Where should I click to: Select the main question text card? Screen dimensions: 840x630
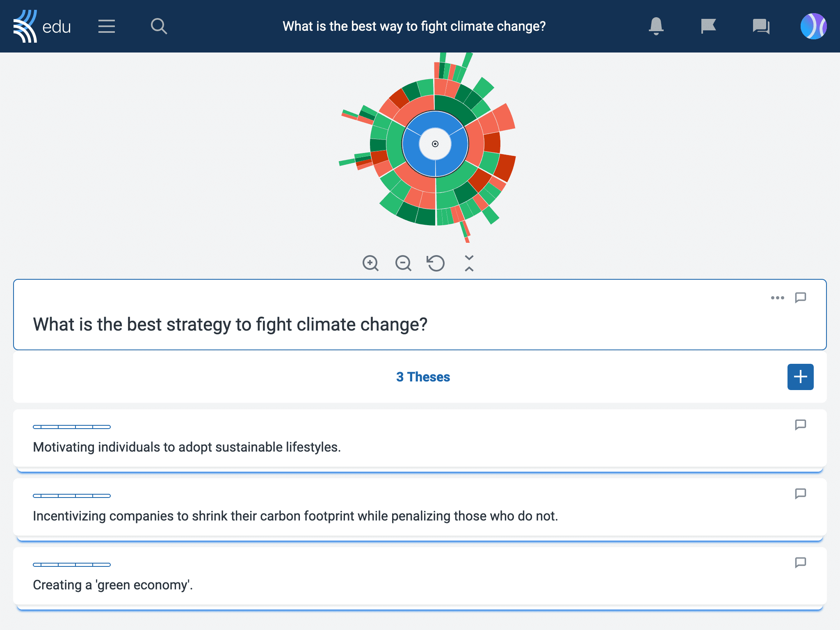420,315
